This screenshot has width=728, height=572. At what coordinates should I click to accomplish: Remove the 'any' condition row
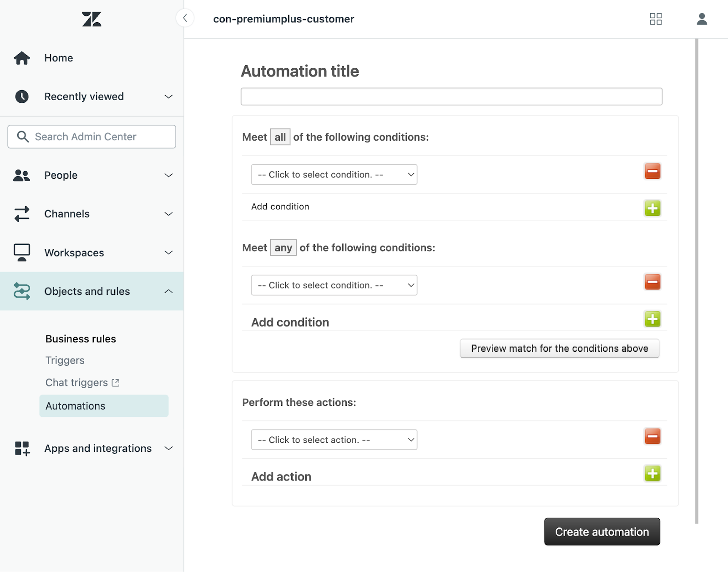(x=652, y=282)
